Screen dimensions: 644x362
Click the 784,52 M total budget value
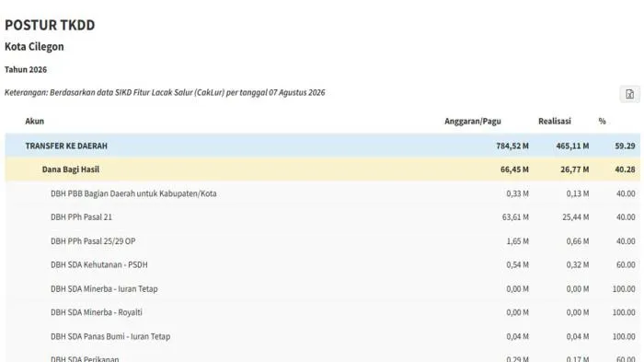pyautogui.click(x=512, y=146)
